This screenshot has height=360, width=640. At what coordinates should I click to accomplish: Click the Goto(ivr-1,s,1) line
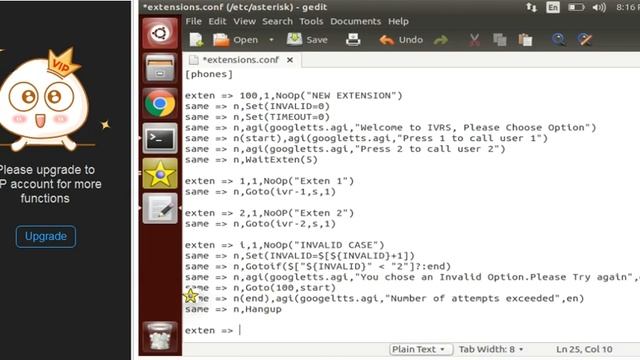point(260,191)
